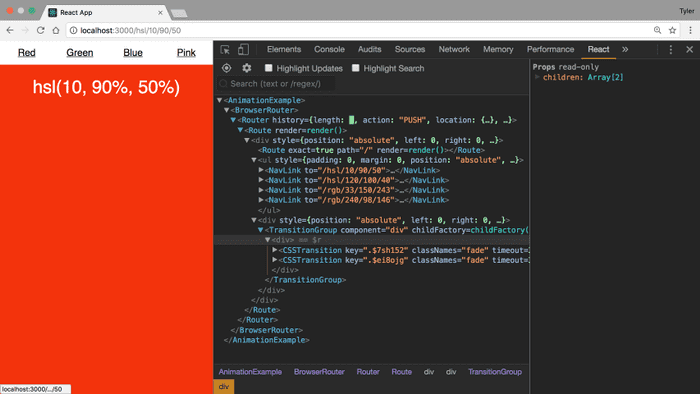This screenshot has width=700, height=394.
Task: Open the Performance tab
Action: (550, 50)
